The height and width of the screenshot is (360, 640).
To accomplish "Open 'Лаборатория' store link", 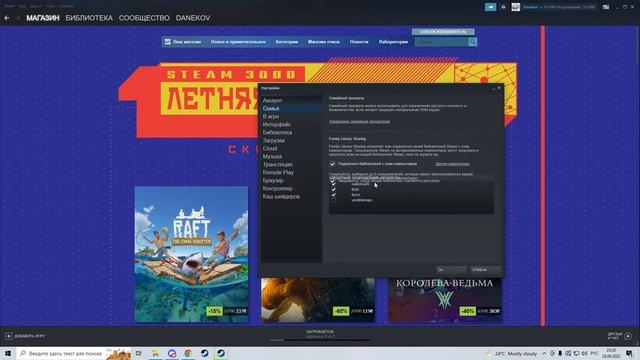I will tap(393, 42).
